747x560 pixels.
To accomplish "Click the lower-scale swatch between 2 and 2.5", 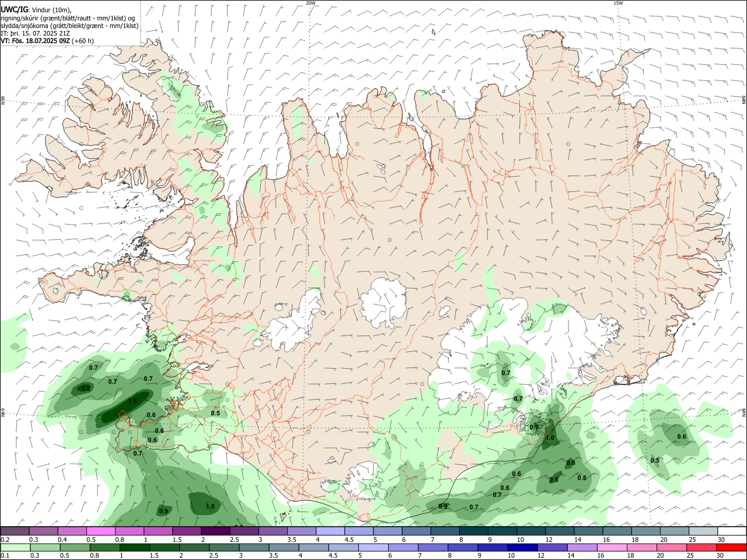I will [x=194, y=548].
